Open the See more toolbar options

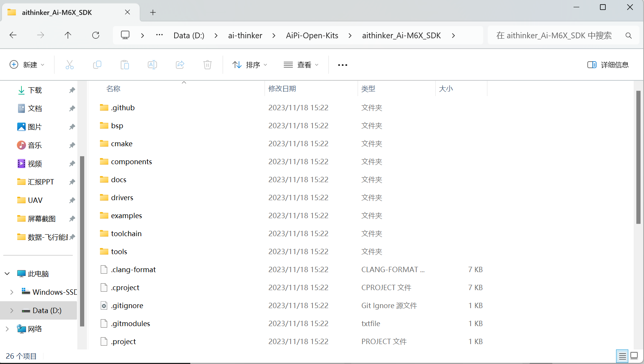click(343, 65)
